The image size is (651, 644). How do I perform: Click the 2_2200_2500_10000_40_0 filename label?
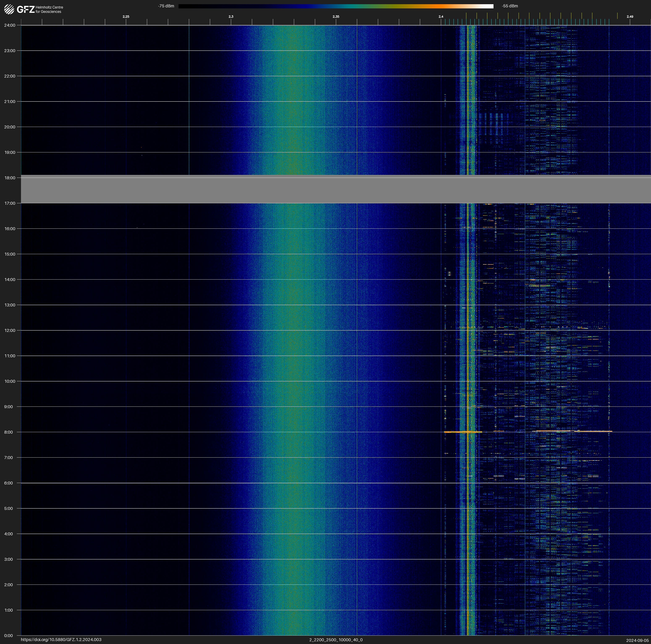(336, 640)
